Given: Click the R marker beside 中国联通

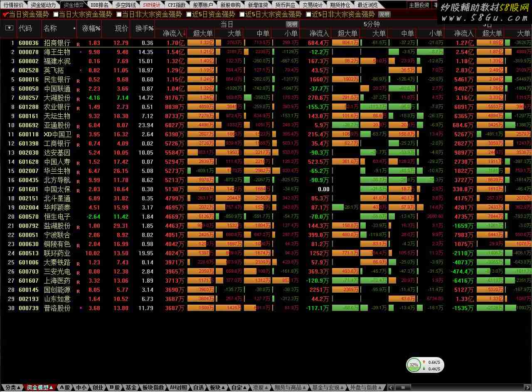Looking at the screenshot, I should point(78,89).
